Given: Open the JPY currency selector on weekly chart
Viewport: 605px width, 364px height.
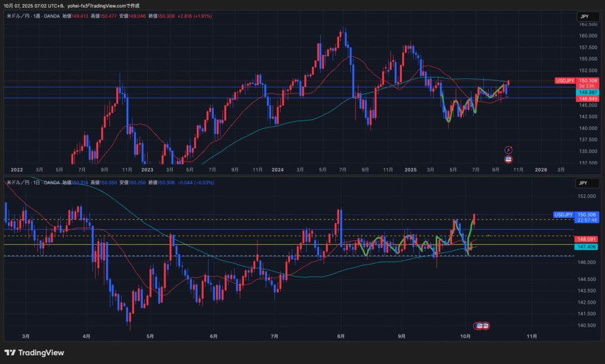Looking at the screenshot, I should click(584, 17).
